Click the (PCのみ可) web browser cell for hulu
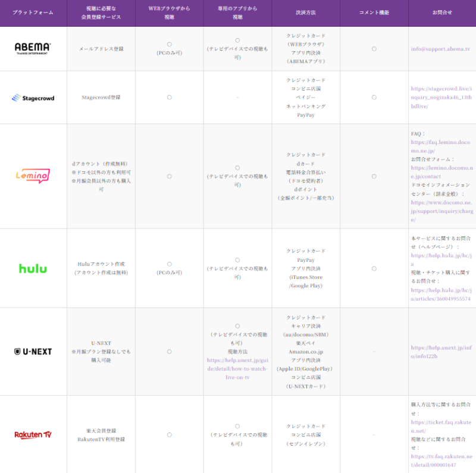The image size is (476, 473). pos(170,268)
